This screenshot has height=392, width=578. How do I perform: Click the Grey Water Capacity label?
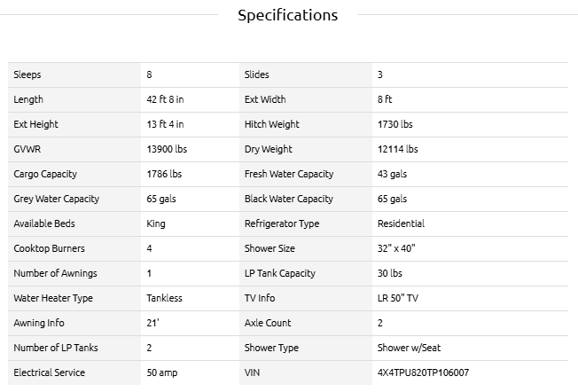pyautogui.click(x=56, y=199)
